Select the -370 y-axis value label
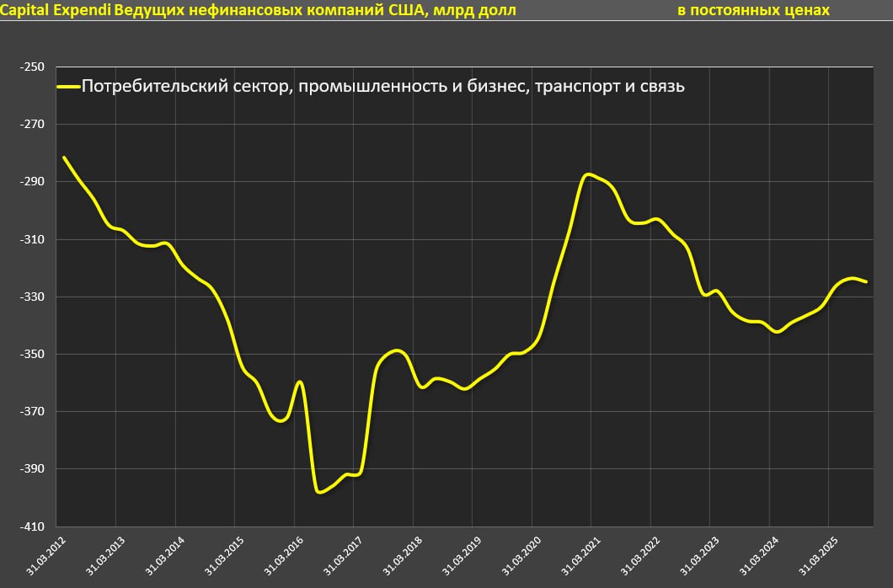893x588 pixels. point(34,412)
